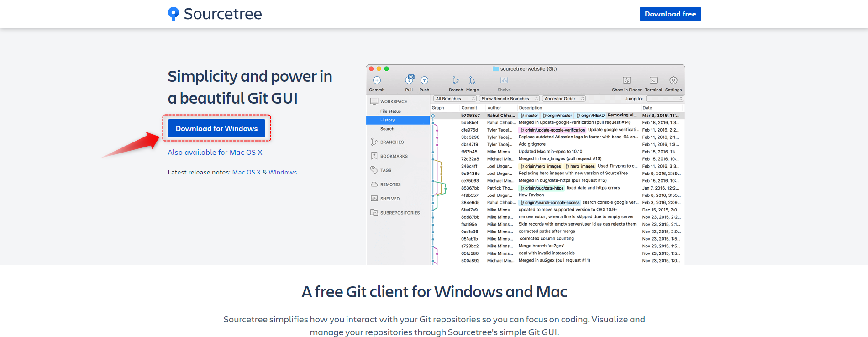This screenshot has width=868, height=337.
Task: Select Search in sidebar
Action: coord(387,129)
